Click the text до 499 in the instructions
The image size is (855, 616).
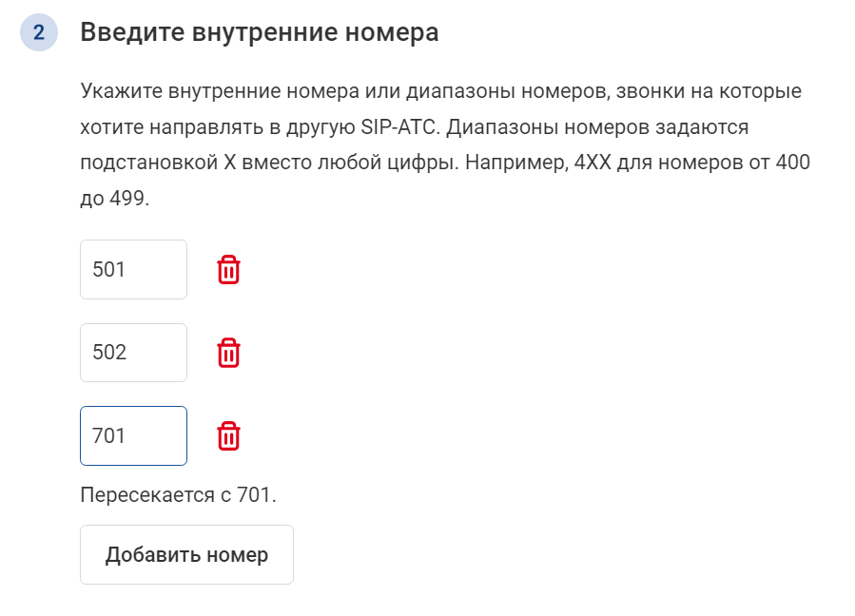114,198
